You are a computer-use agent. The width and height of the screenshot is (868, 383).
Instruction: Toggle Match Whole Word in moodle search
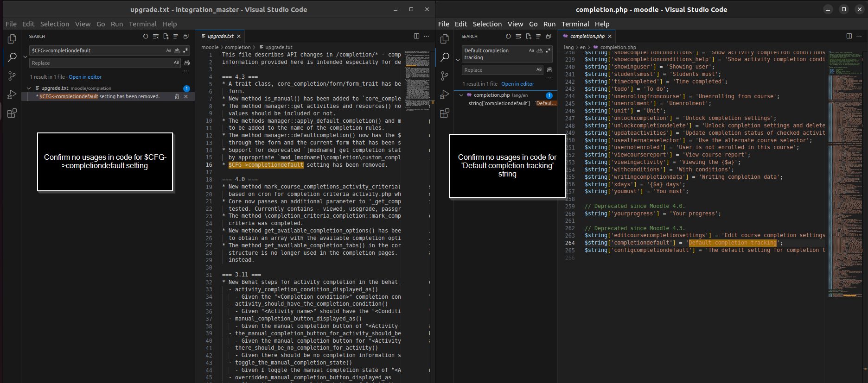[540, 50]
